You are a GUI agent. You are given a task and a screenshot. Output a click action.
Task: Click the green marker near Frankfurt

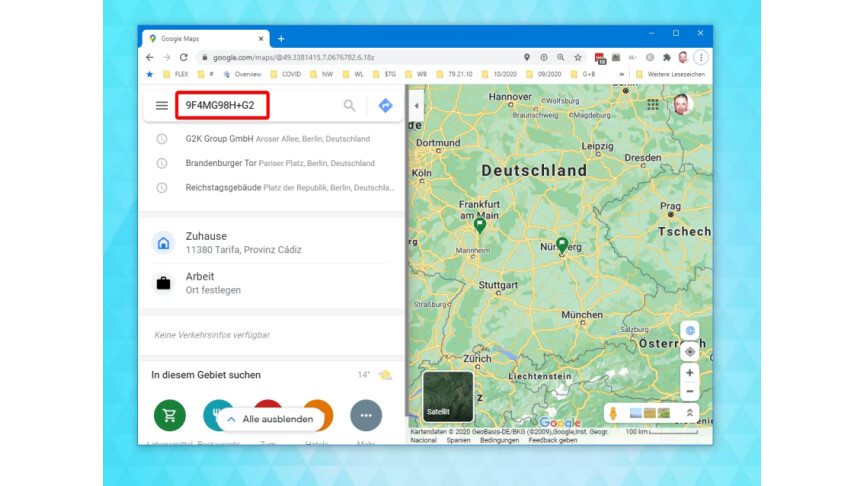[480, 225]
